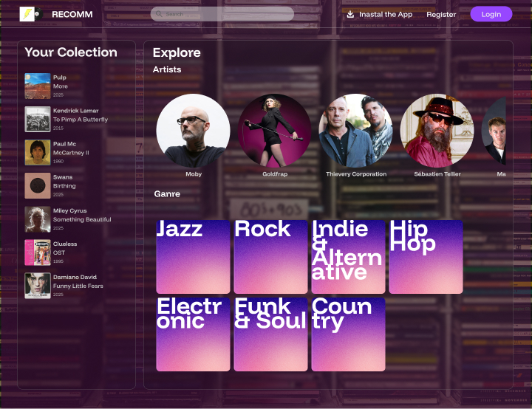532x409 pixels.
Task: Click the Sébastien Tellier name label
Action: click(437, 174)
